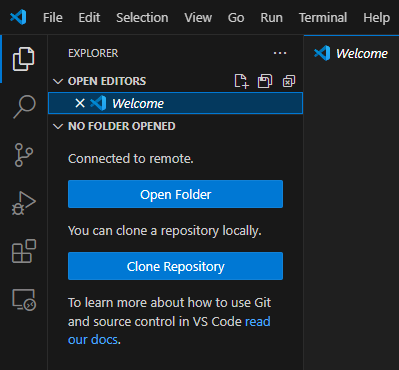Viewport: 399px width, 370px height.
Task: Click the You can clone a repository locally text
Action: pos(165,231)
